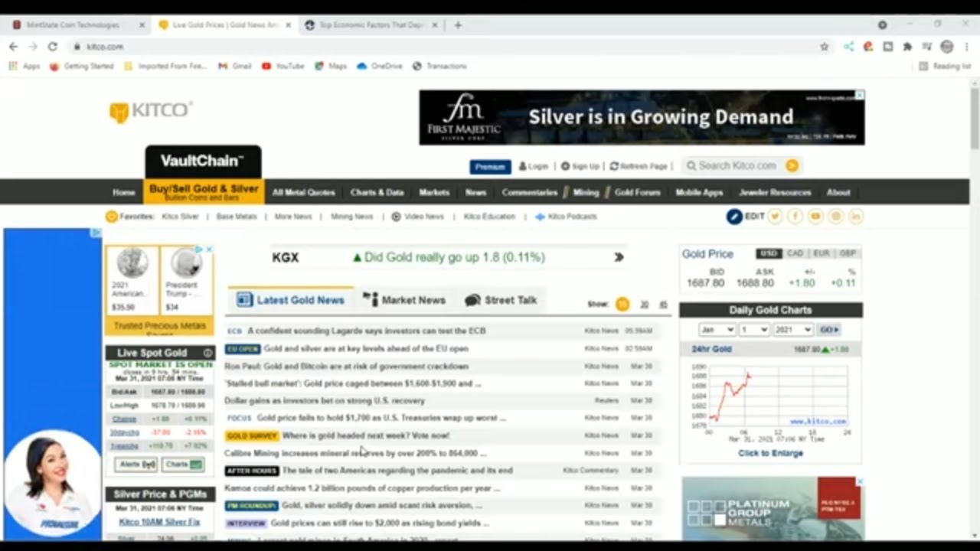The width and height of the screenshot is (980, 551).
Task: Open the YouTube bookmark
Action: (283, 66)
